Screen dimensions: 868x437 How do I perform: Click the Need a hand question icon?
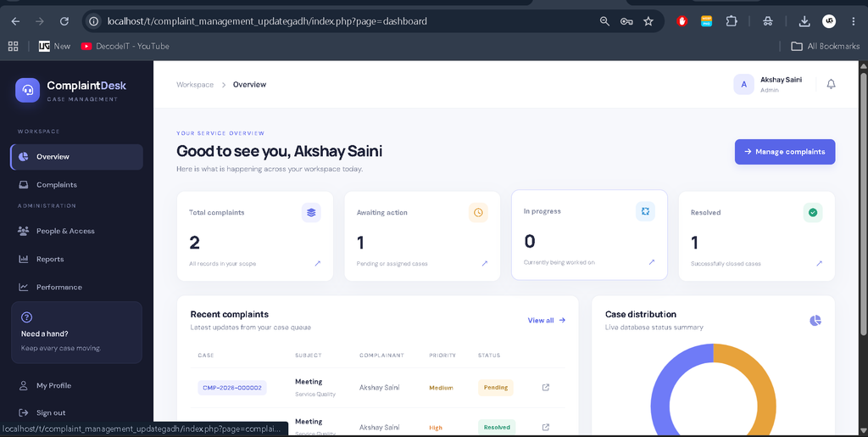26,317
